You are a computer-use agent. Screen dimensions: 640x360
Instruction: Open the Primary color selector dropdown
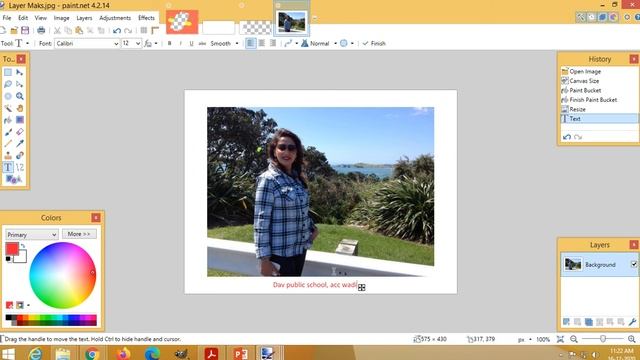point(31,235)
